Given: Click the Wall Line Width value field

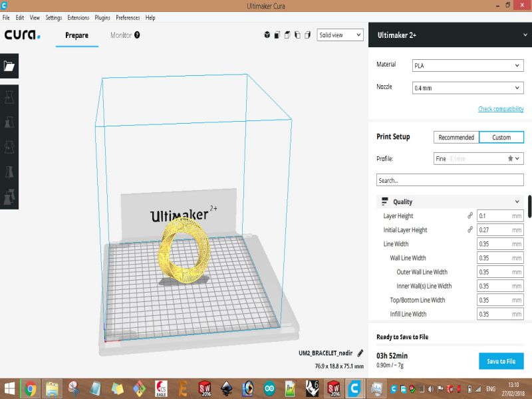Looking at the screenshot, I should point(500,258).
